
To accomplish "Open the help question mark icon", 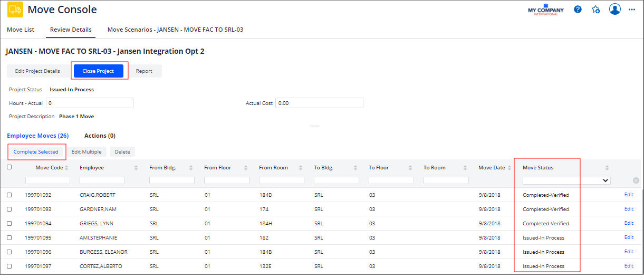I will (578, 9).
